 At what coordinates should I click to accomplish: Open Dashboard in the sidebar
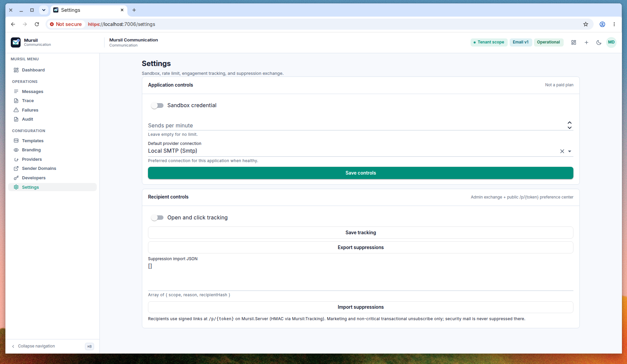pos(52,70)
